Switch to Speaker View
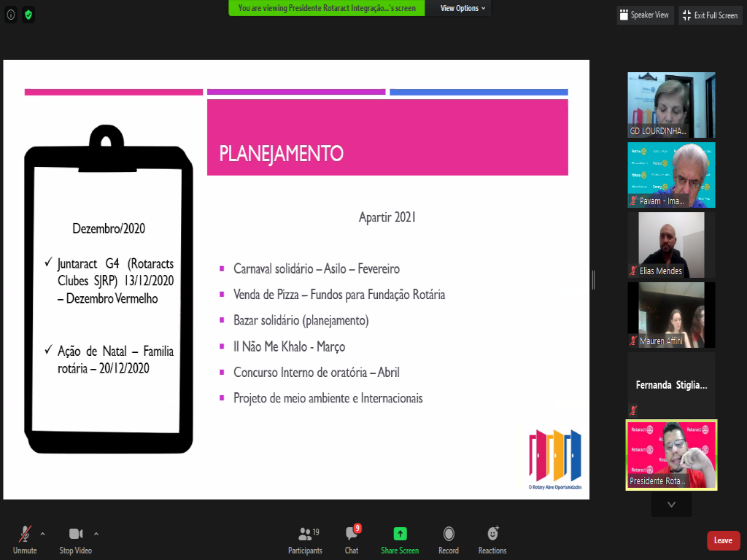 643,15
